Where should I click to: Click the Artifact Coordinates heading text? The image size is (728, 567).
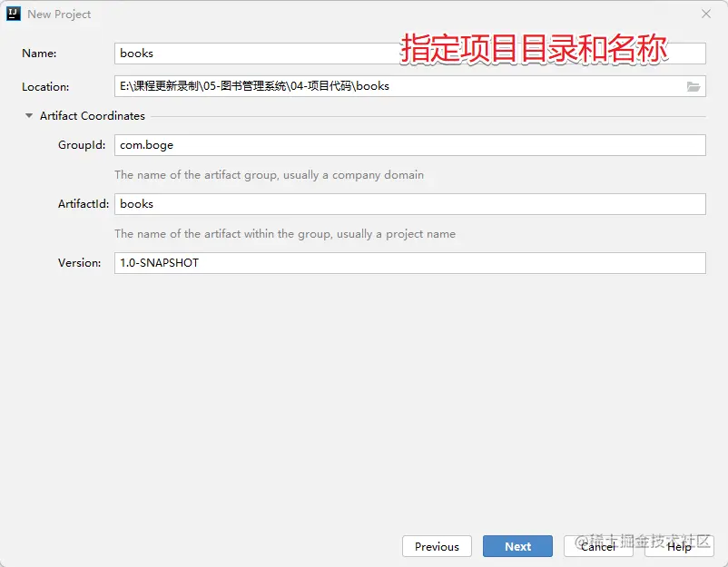point(92,115)
